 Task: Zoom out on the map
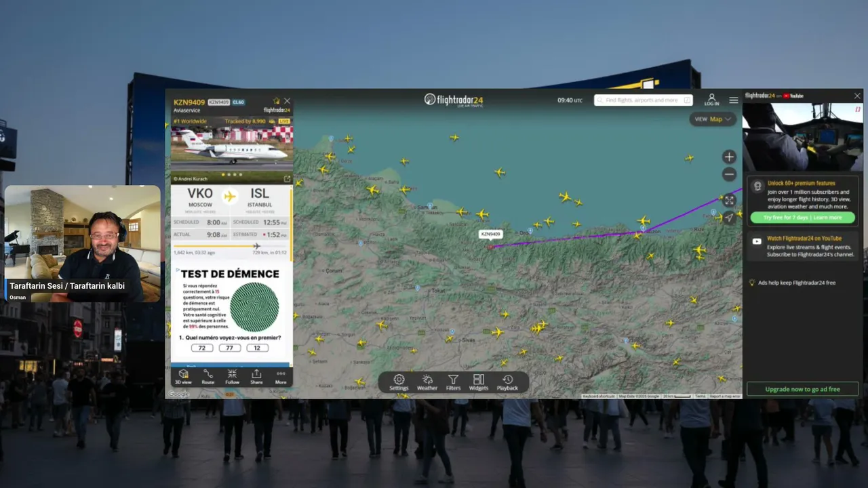coord(729,174)
